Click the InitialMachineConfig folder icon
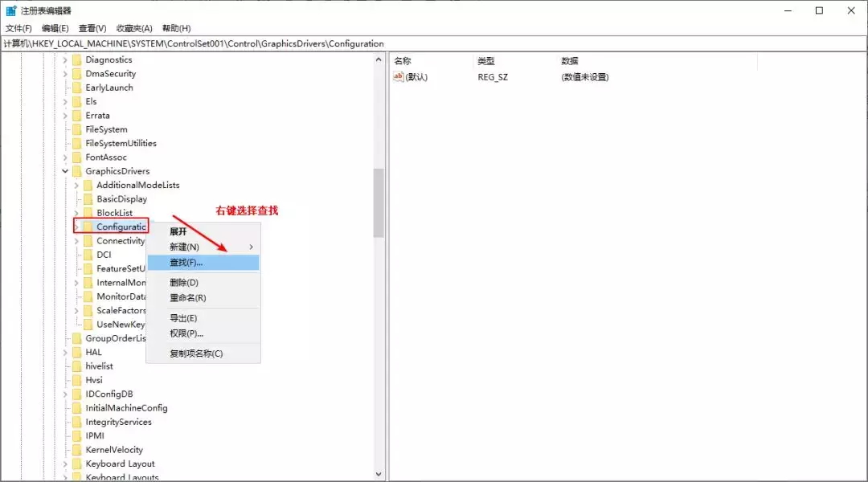The width and height of the screenshot is (868, 482). (77, 408)
